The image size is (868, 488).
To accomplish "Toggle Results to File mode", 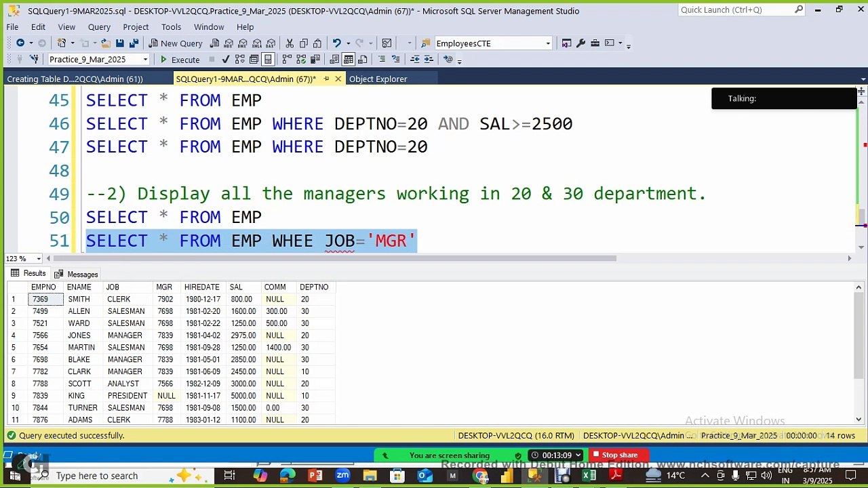I will coord(363,59).
